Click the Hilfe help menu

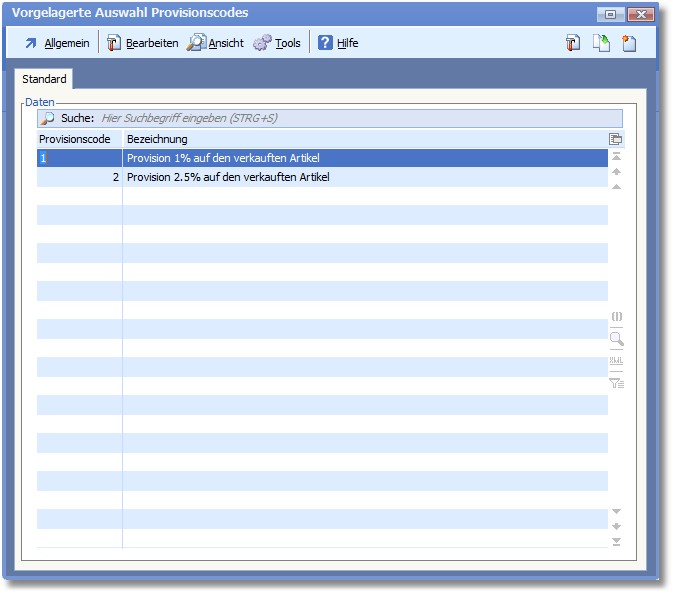(338, 43)
